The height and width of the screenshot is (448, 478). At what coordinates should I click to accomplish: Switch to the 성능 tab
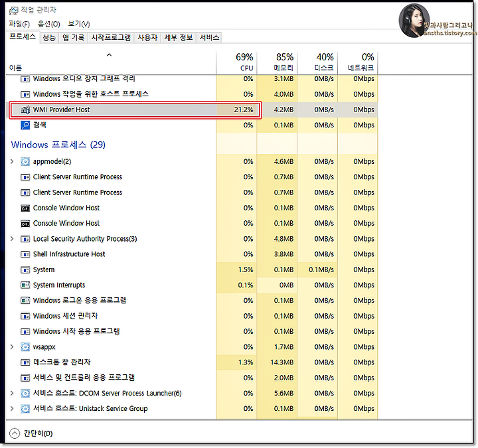(x=49, y=38)
